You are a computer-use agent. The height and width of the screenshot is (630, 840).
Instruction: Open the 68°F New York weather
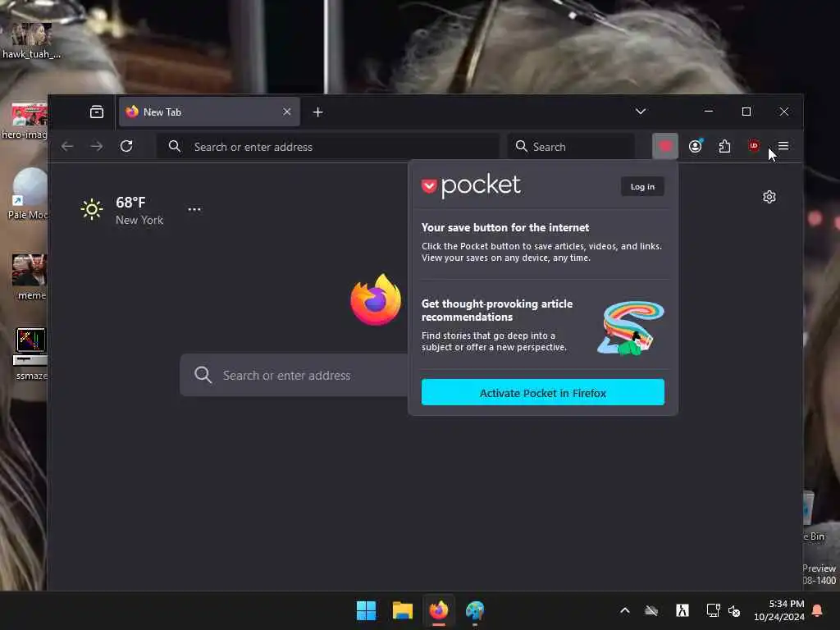tap(139, 211)
